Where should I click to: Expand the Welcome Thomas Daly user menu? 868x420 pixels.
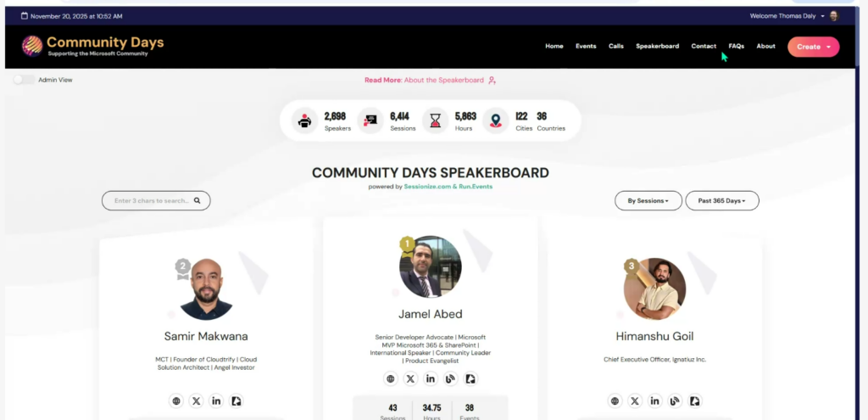[787, 16]
